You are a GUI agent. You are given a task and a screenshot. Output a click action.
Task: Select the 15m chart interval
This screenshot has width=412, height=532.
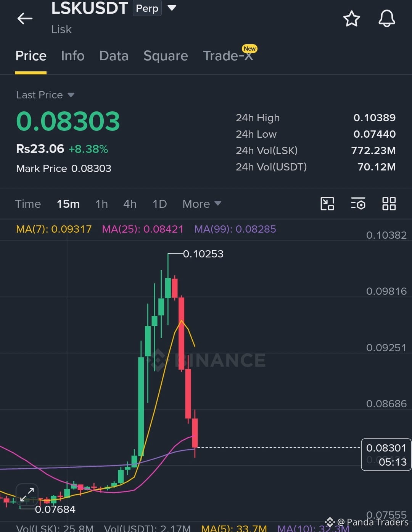[68, 204]
